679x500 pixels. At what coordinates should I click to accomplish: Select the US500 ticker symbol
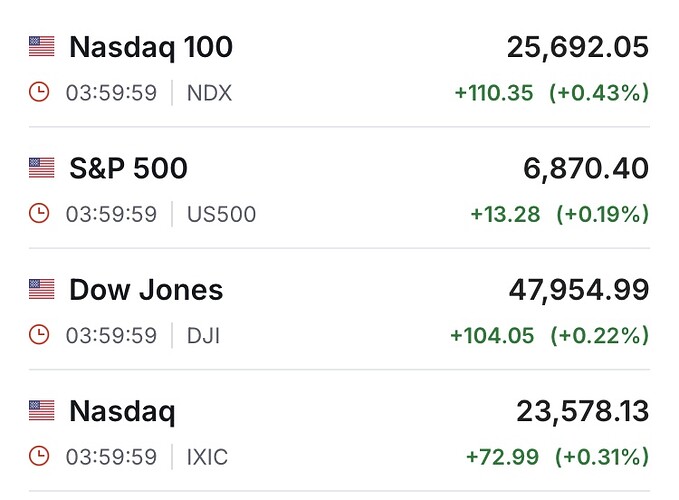click(x=221, y=214)
